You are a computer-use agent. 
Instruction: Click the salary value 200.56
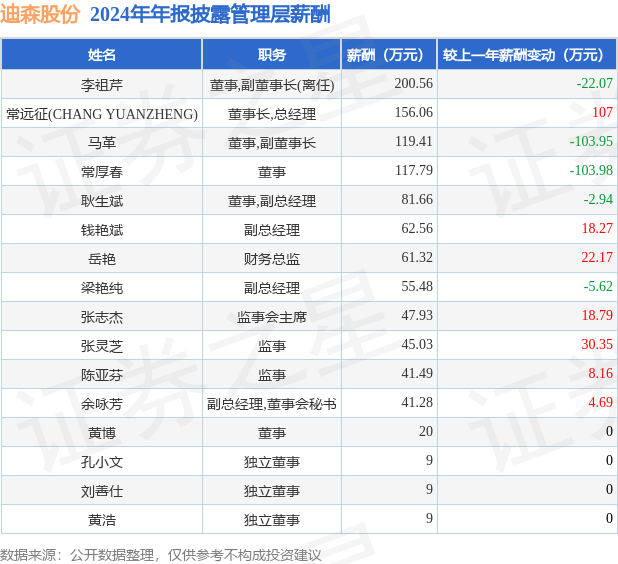pos(413,83)
